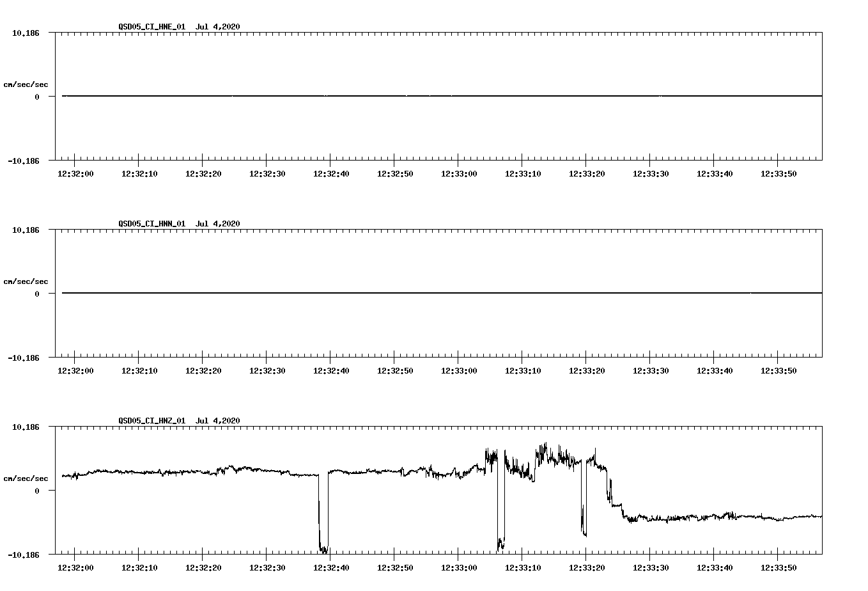The image size is (868, 591).
Task: Click the 12:33:00 time label under the HNE plot
Action: pos(459,174)
